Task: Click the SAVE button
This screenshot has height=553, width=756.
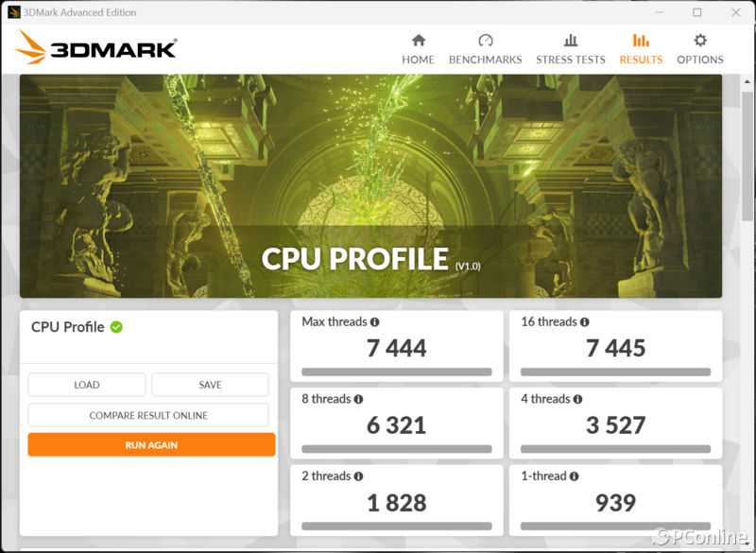Action: [210, 385]
